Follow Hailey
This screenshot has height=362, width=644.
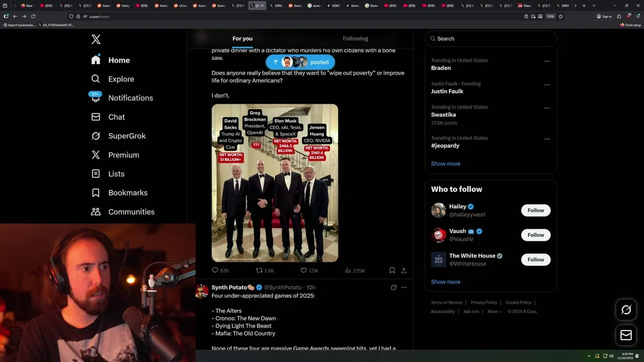(x=536, y=211)
